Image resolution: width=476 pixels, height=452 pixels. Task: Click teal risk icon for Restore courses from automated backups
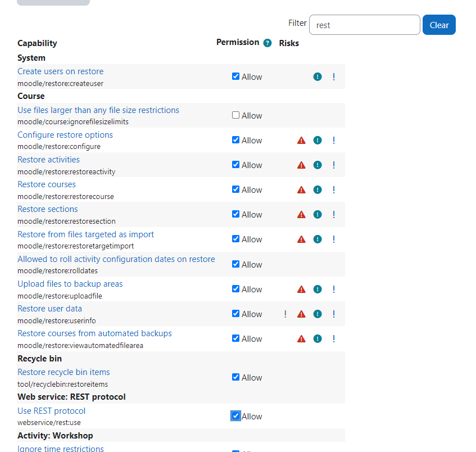(x=318, y=338)
